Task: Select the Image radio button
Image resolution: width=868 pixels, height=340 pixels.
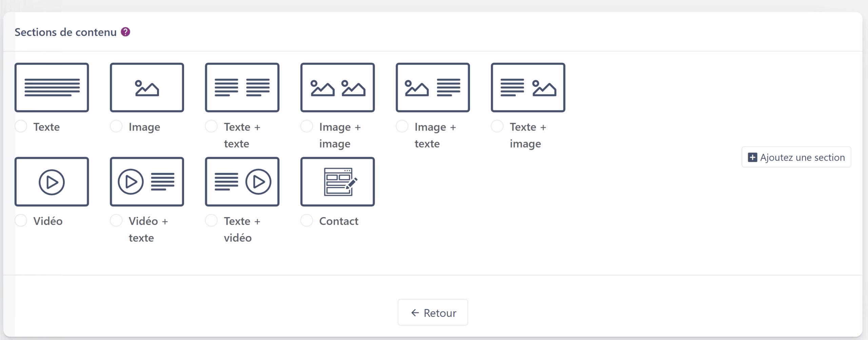Action: [x=116, y=126]
